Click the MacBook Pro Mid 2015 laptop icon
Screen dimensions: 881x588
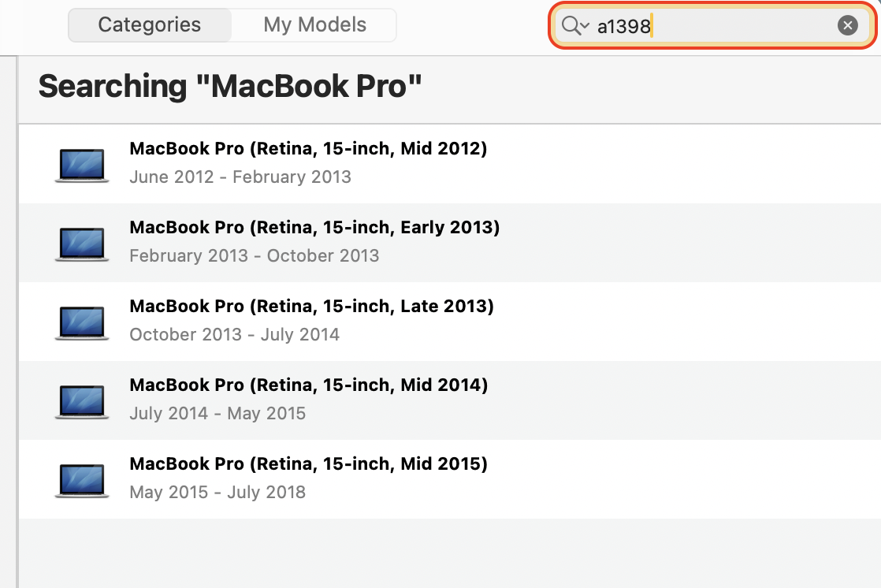[x=81, y=478]
